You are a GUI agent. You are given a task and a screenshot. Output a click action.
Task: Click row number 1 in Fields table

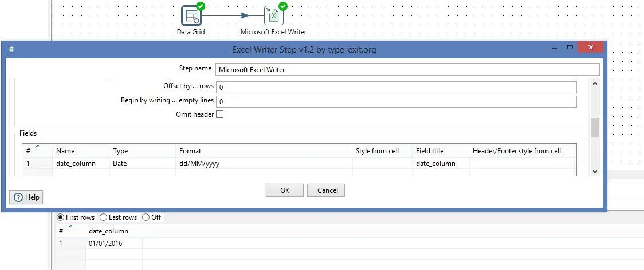pyautogui.click(x=37, y=163)
